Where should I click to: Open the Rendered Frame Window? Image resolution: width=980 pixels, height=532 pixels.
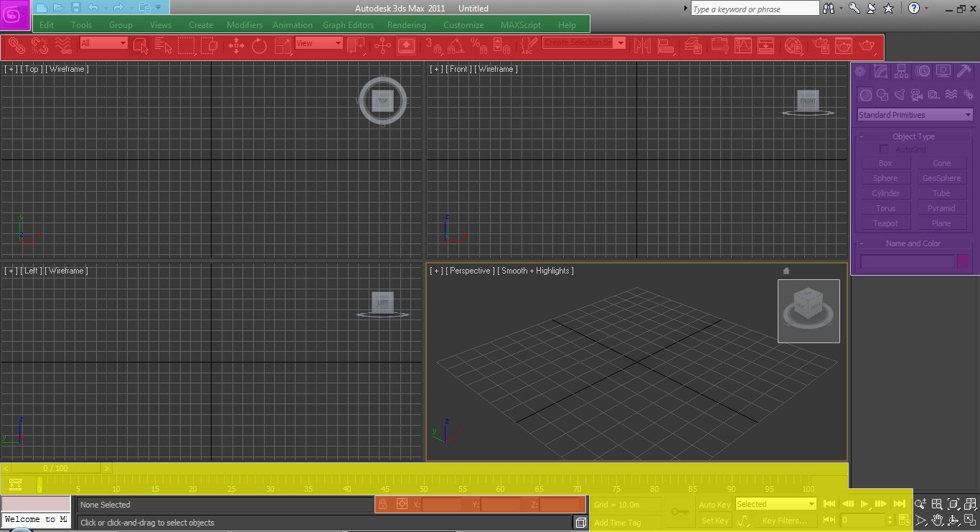843,47
